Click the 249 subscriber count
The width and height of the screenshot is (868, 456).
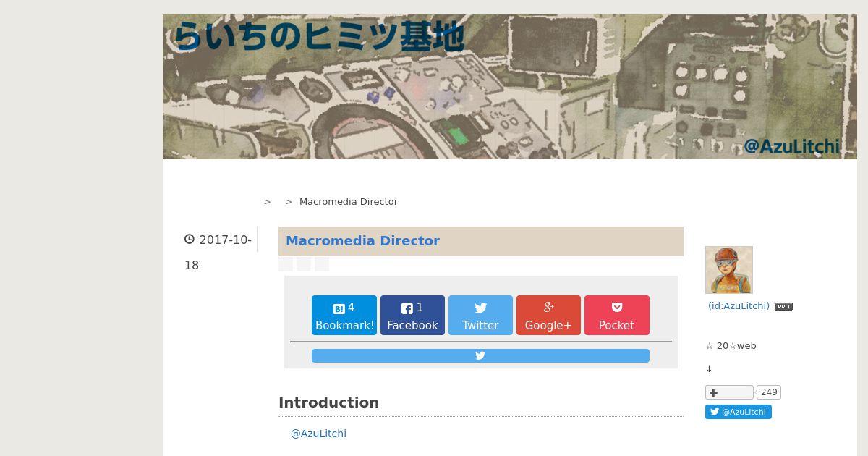[x=769, y=392]
